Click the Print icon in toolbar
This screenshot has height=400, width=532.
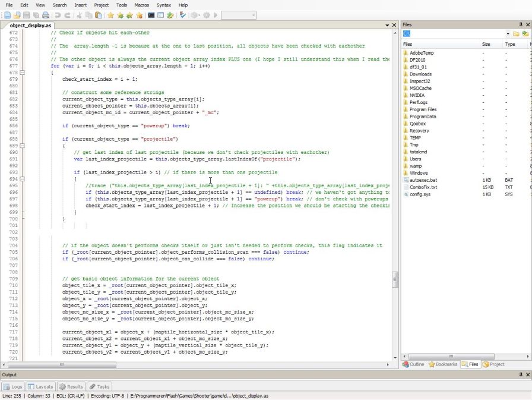[x=45, y=15]
